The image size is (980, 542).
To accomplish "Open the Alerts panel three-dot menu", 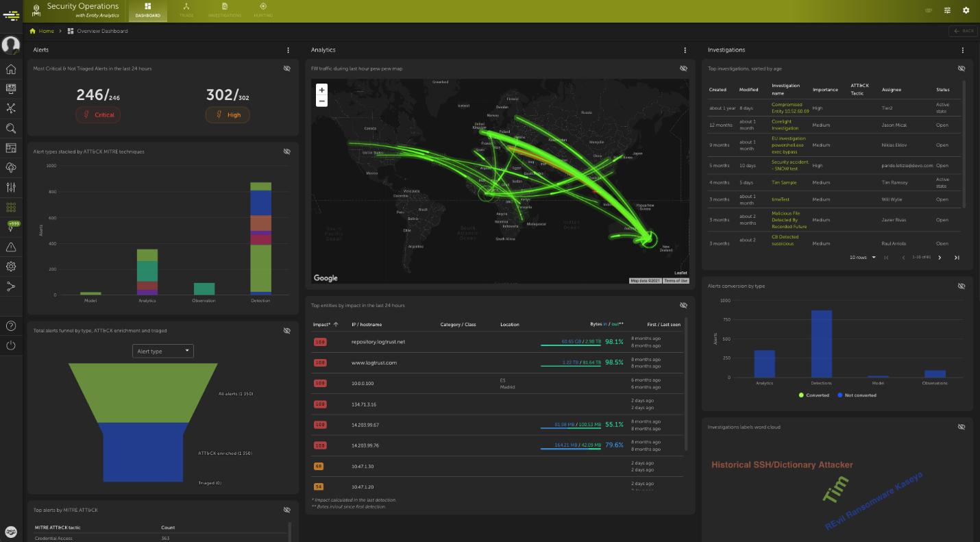I will [x=288, y=50].
